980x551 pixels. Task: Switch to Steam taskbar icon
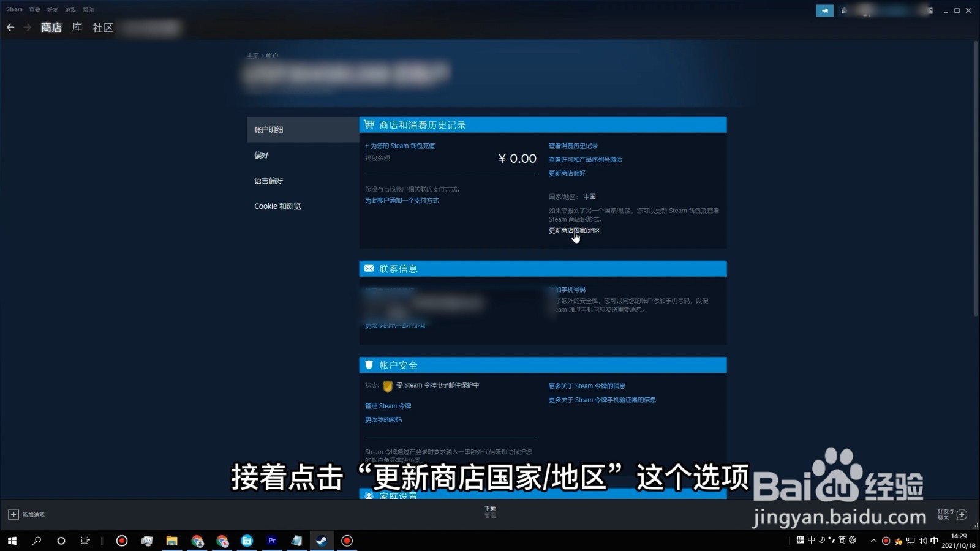click(322, 541)
